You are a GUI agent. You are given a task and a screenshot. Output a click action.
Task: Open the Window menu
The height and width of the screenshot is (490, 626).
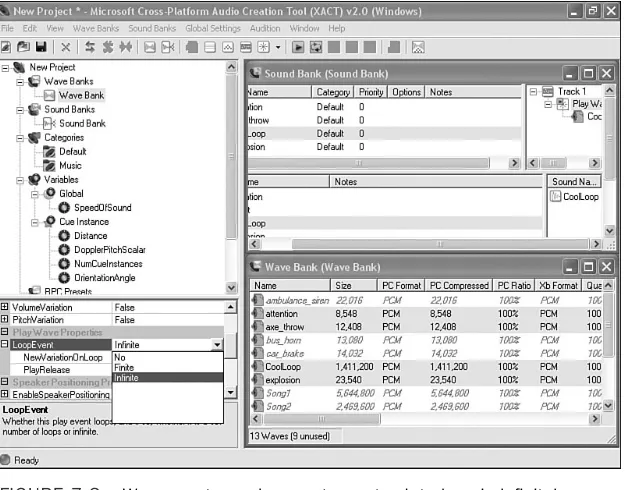304,28
